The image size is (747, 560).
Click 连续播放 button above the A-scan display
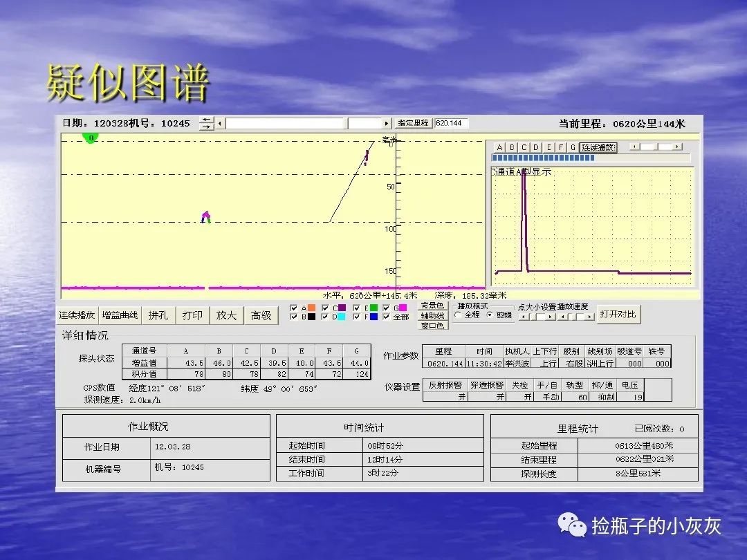pyautogui.click(x=598, y=147)
